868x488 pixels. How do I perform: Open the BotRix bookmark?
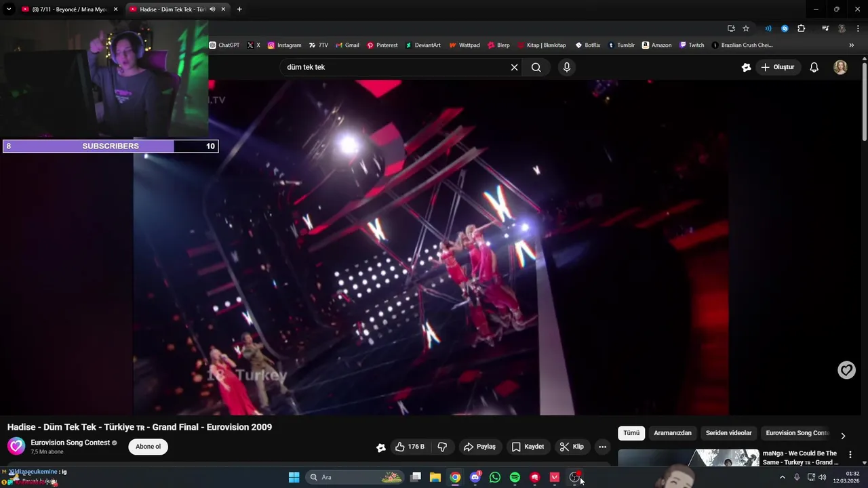588,45
